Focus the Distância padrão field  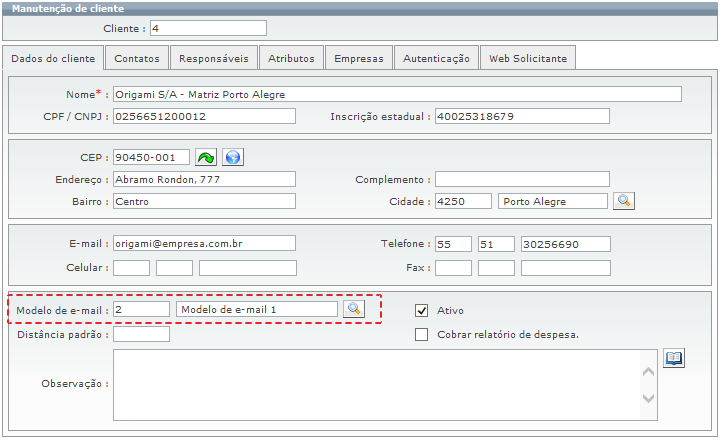point(141,334)
